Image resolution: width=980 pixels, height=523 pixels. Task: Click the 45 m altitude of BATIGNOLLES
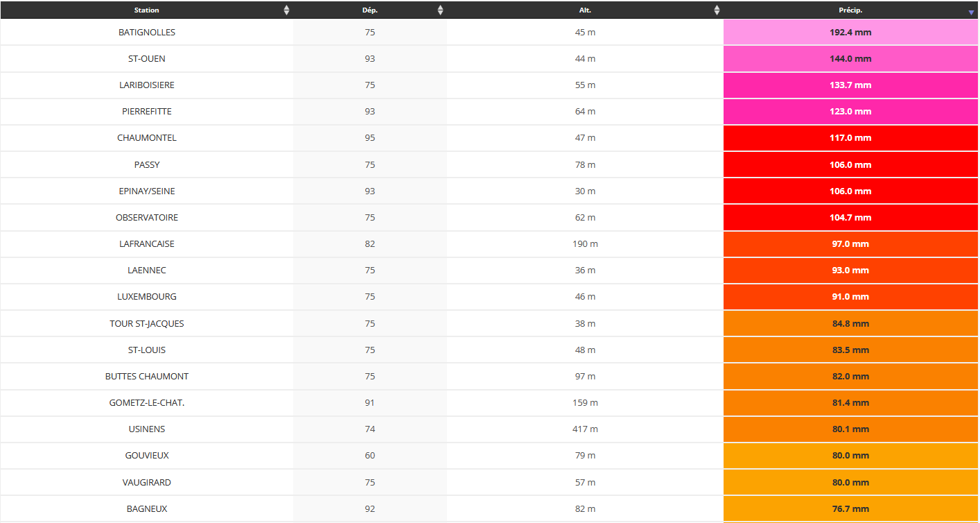tap(585, 33)
